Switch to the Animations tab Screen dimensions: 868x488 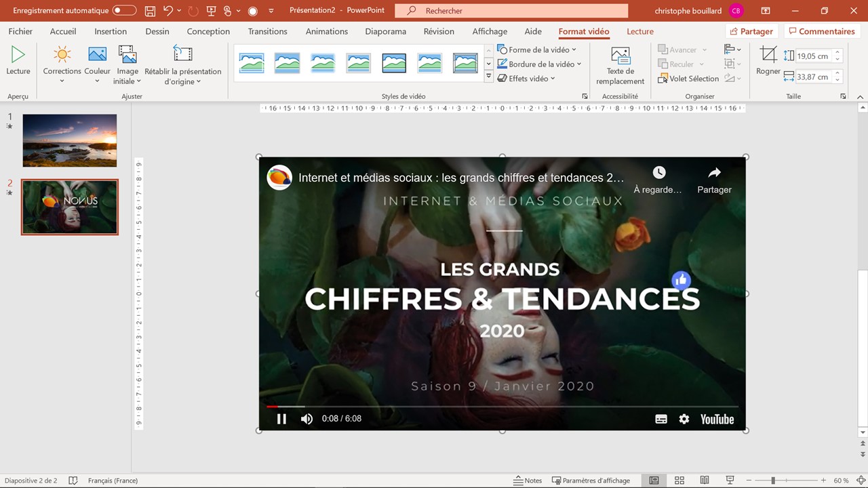point(326,31)
